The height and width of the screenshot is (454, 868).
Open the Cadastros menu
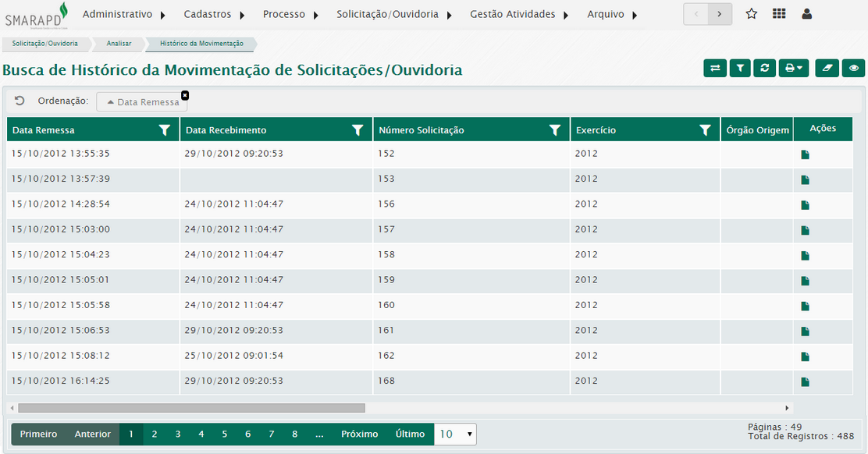tap(215, 14)
